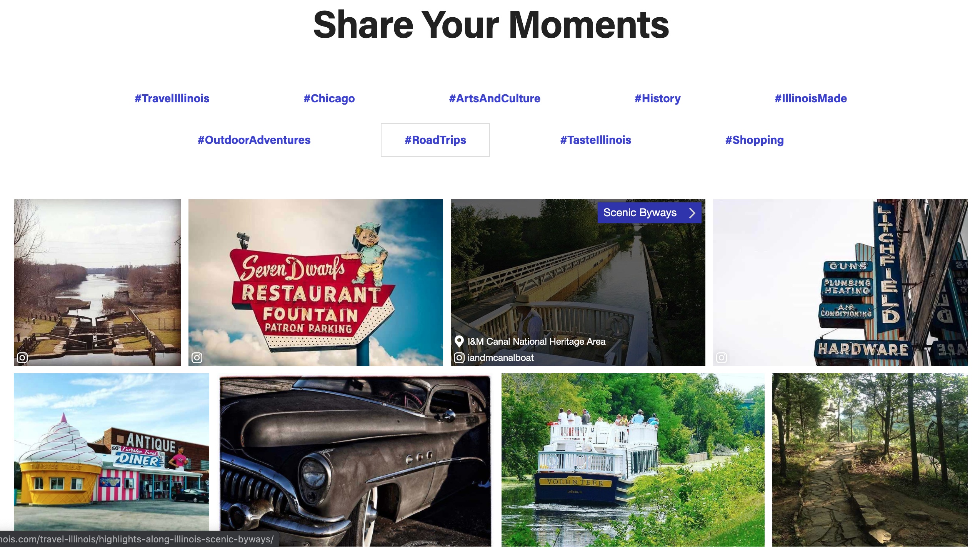Select the #IllinoisMade hashtag
The width and height of the screenshot is (980, 547).
811,98
